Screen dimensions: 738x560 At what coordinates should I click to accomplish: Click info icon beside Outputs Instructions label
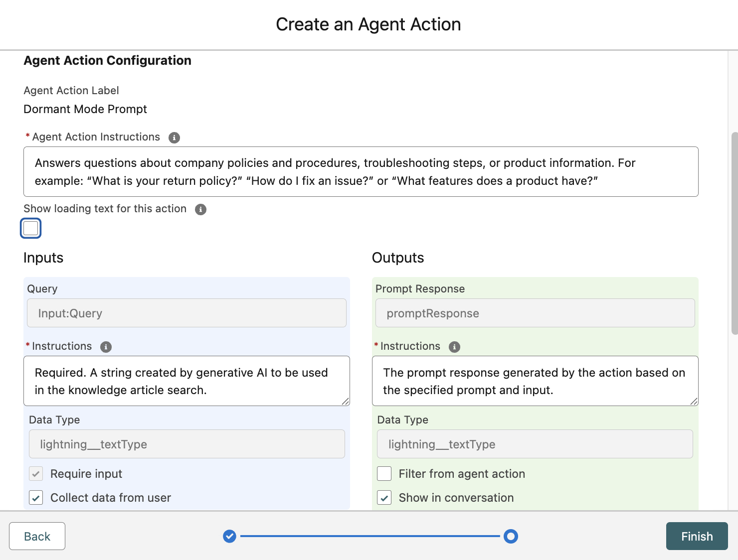[454, 347]
